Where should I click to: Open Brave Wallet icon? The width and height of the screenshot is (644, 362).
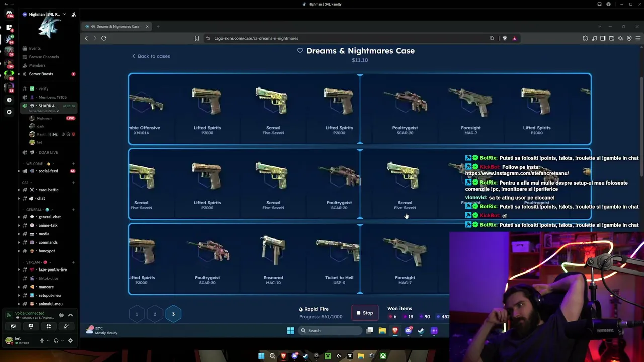[x=612, y=38]
